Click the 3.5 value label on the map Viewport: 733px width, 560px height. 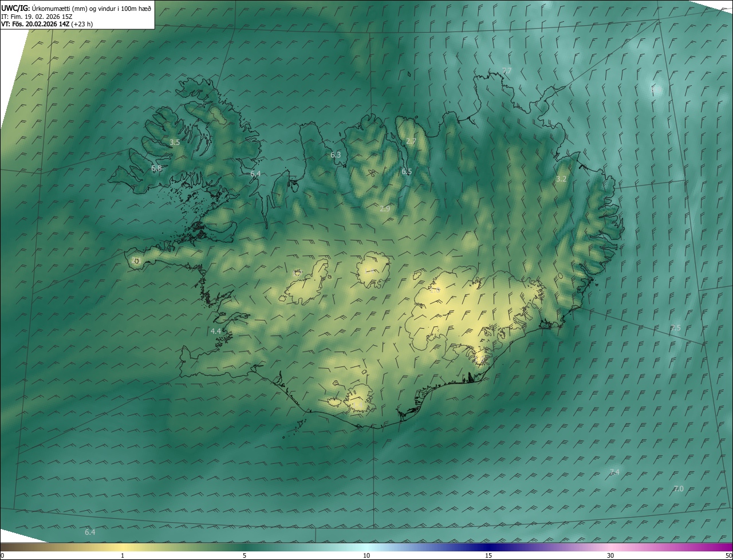175,142
